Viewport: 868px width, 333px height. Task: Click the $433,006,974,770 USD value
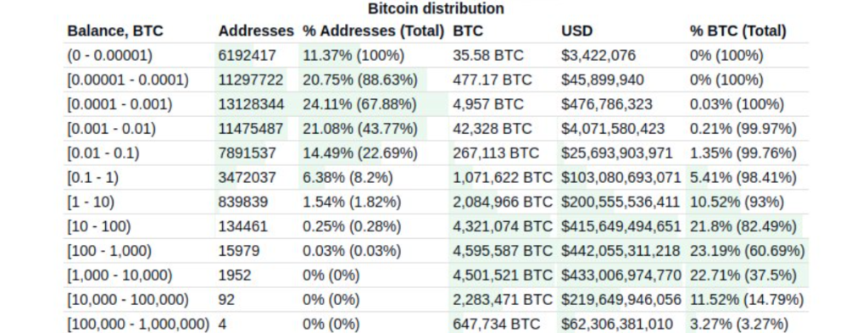coord(620,275)
